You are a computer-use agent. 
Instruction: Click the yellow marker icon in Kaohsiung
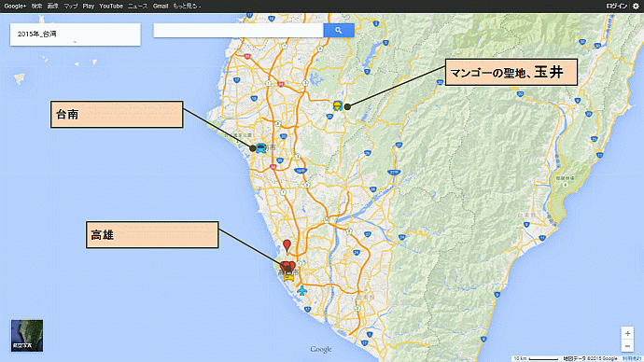(289, 276)
